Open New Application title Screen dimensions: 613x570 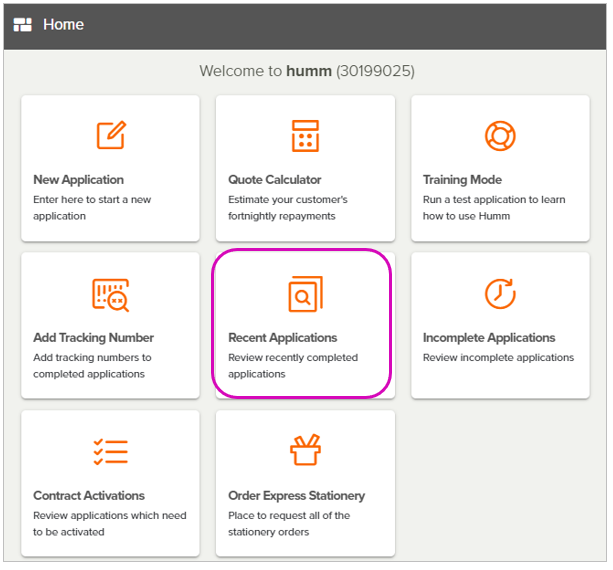click(79, 180)
